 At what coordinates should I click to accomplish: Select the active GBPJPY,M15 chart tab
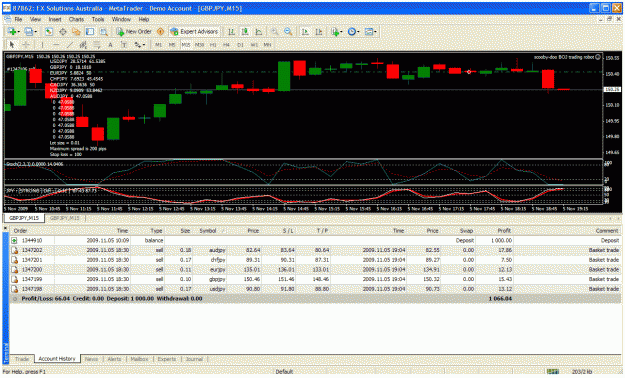pos(24,218)
